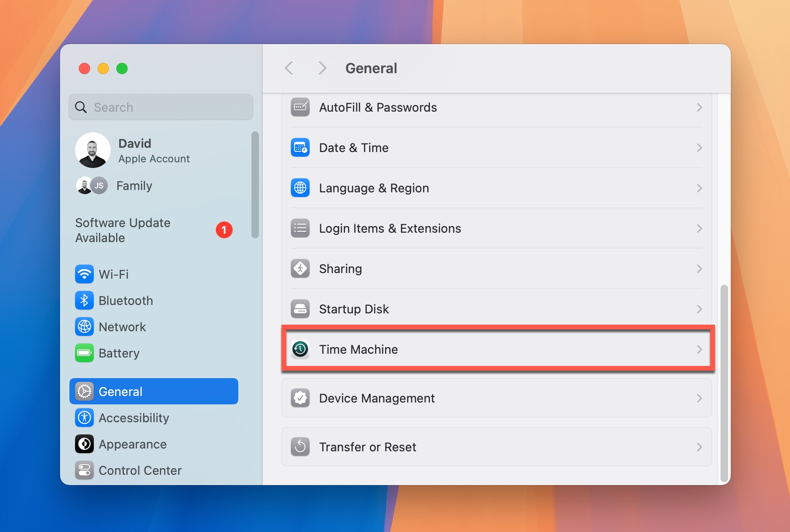Select Control Center in the sidebar
This screenshot has width=790, height=532.
coord(154,471)
